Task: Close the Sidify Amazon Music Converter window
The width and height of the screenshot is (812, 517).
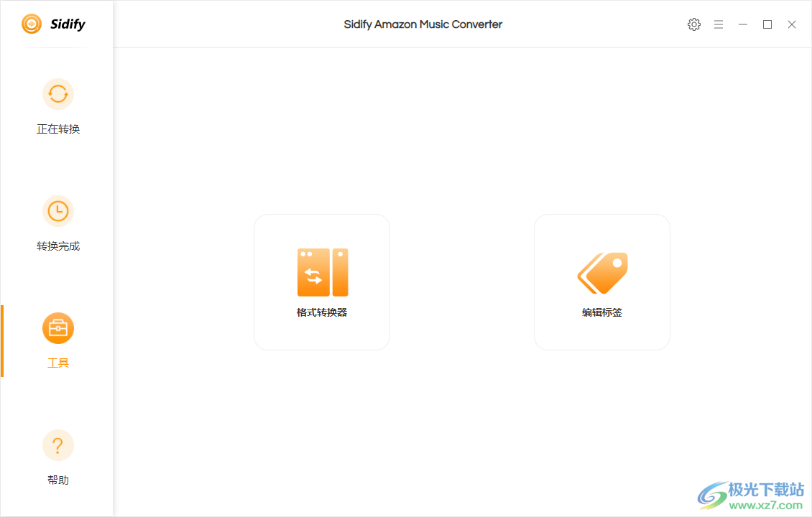Action: [x=792, y=24]
